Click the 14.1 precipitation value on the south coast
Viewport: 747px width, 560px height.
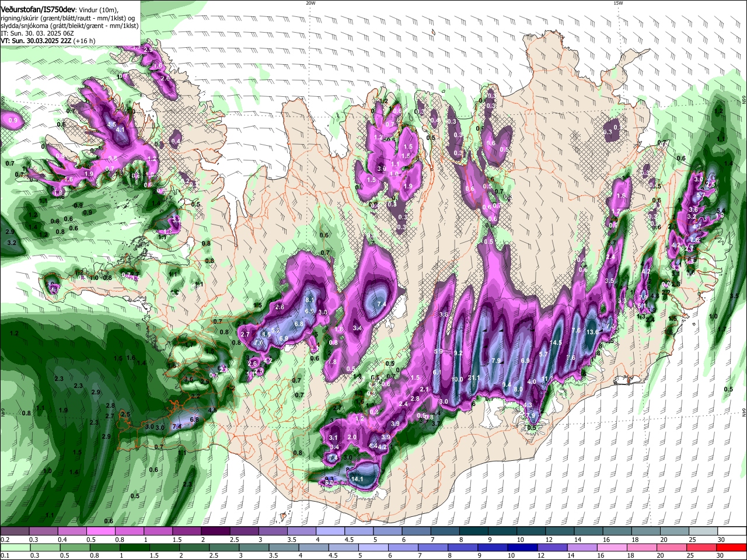(357, 479)
